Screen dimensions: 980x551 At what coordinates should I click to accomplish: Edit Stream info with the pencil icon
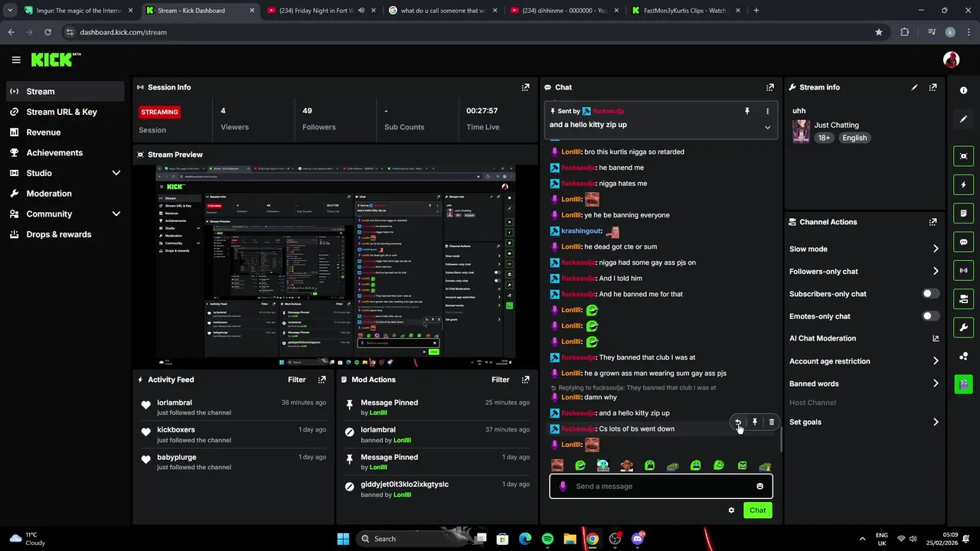[x=914, y=87]
